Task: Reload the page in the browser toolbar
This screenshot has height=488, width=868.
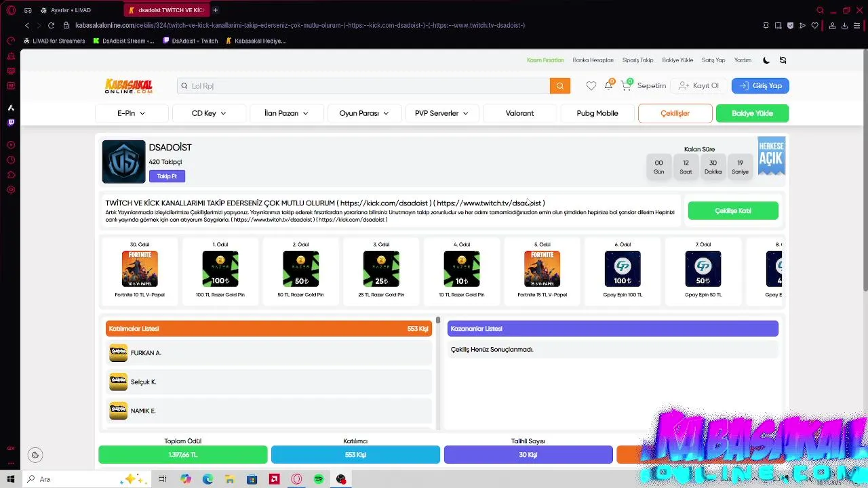Action: click(51, 26)
